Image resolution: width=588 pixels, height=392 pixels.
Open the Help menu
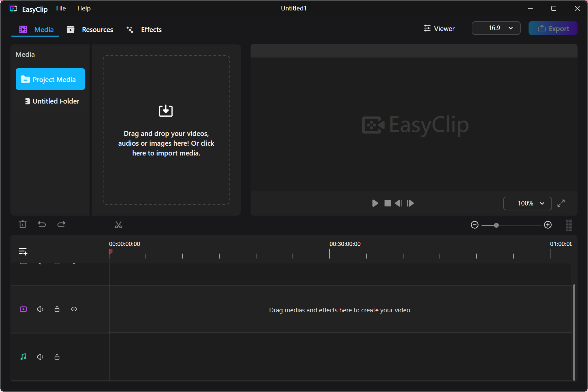84,8
